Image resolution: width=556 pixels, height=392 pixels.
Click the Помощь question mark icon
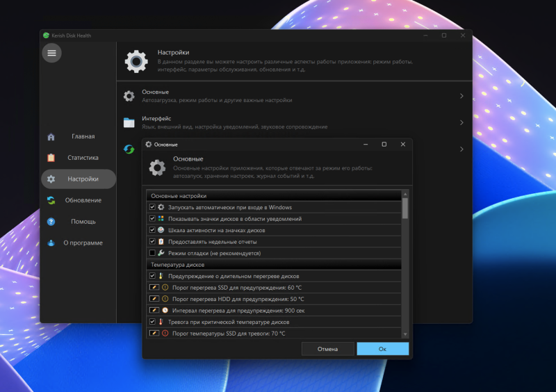(51, 222)
